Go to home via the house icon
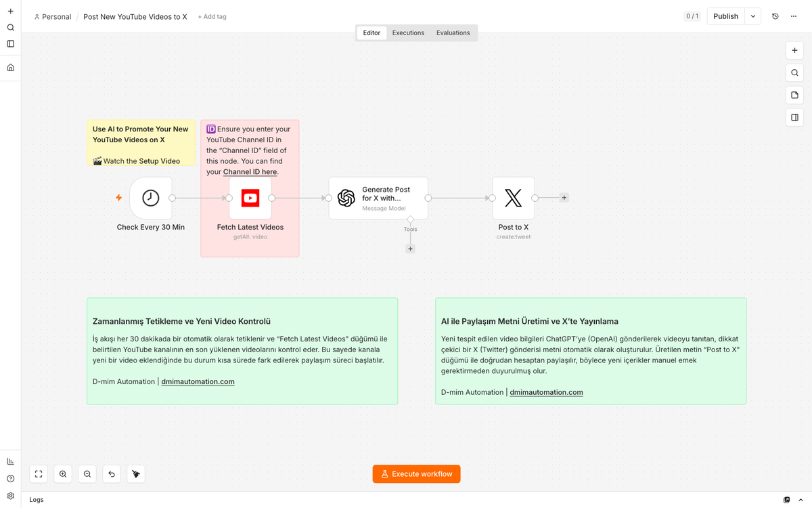Image resolution: width=812 pixels, height=508 pixels. [x=10, y=68]
